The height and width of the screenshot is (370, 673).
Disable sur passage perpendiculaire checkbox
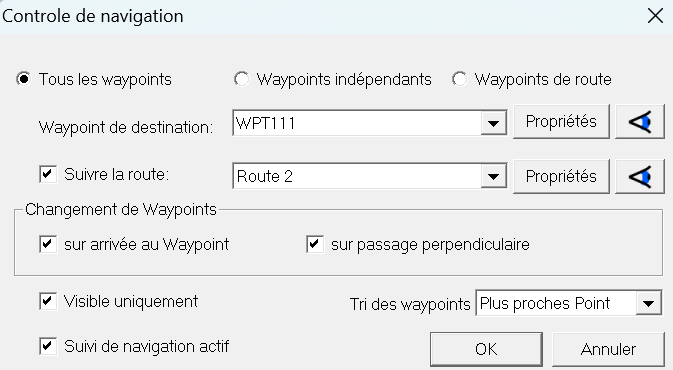(x=315, y=244)
